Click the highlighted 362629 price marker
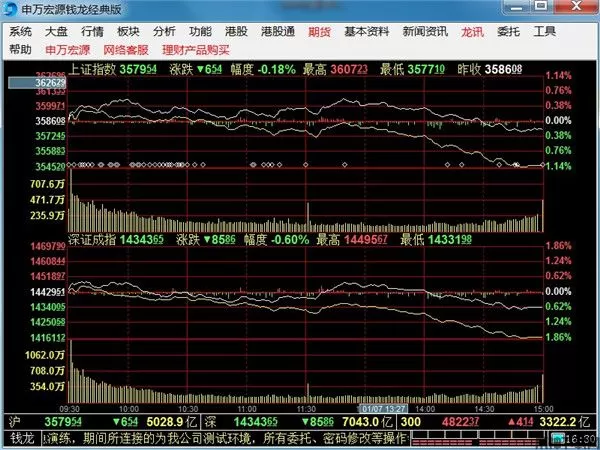Image resolution: width=600 pixels, height=450 pixels. (x=38, y=83)
